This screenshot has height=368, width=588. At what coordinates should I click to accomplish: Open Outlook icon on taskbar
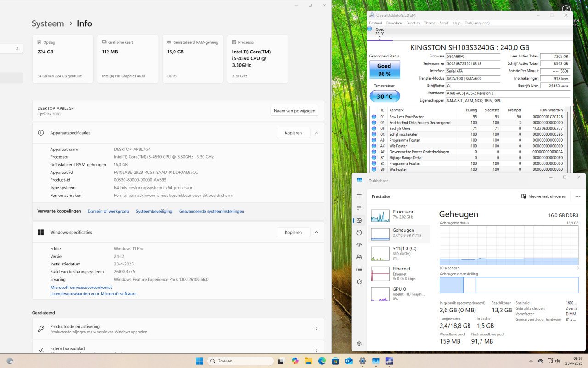tap(349, 361)
